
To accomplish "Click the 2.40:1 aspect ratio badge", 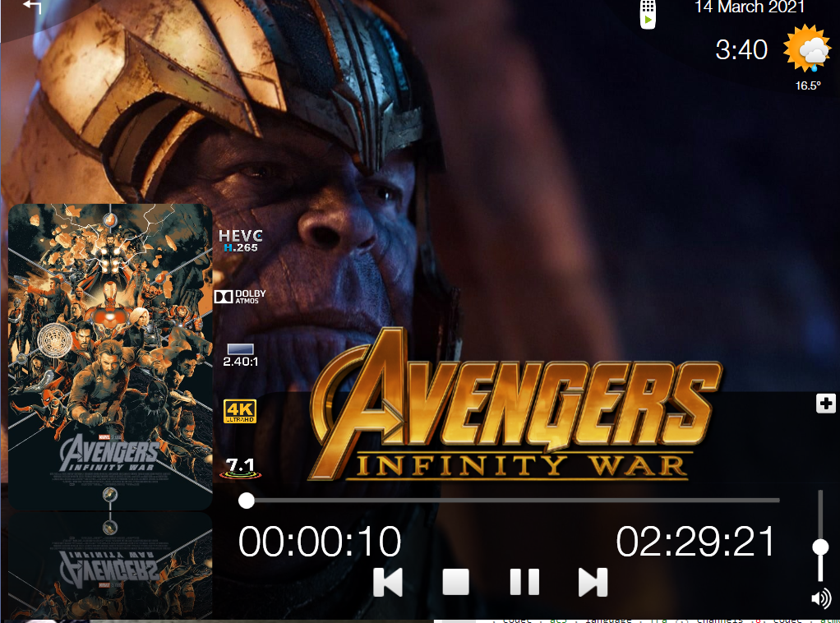I will coord(241,356).
